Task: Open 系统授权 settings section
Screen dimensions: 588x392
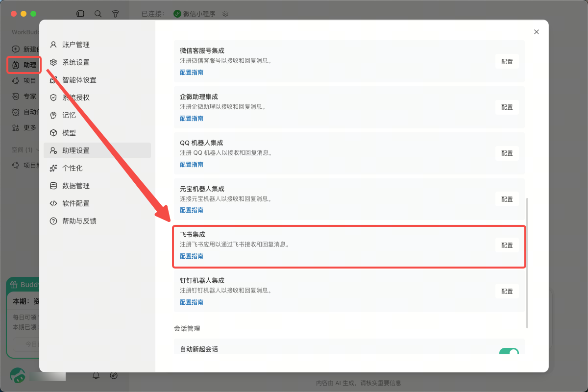Action: [x=97, y=98]
